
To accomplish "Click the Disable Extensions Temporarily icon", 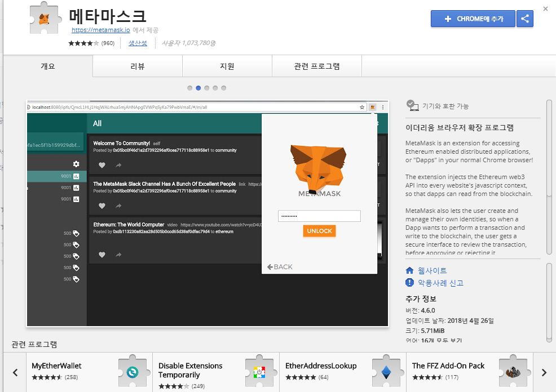I will tap(259, 372).
